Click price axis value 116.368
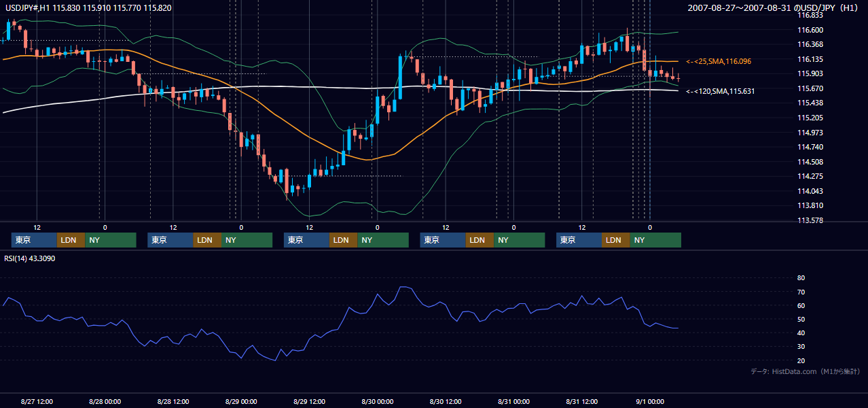 click(x=810, y=45)
